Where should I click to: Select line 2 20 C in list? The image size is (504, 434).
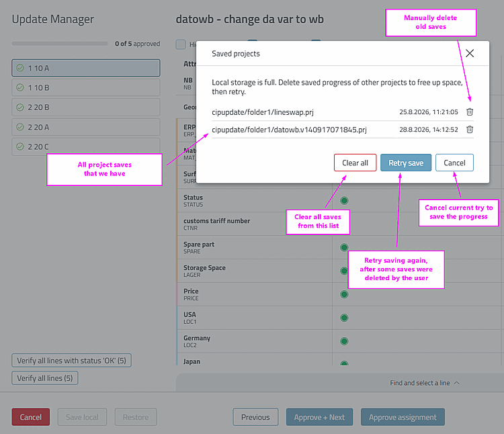click(86, 147)
